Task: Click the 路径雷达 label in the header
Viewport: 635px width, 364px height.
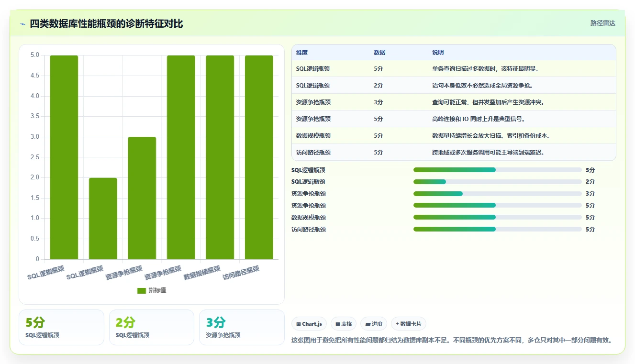Action: point(602,23)
